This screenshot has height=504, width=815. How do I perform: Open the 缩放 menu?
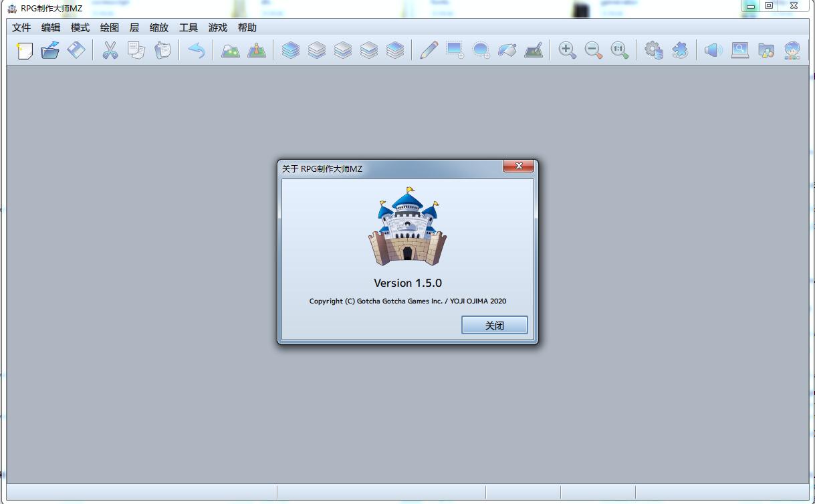(x=159, y=27)
